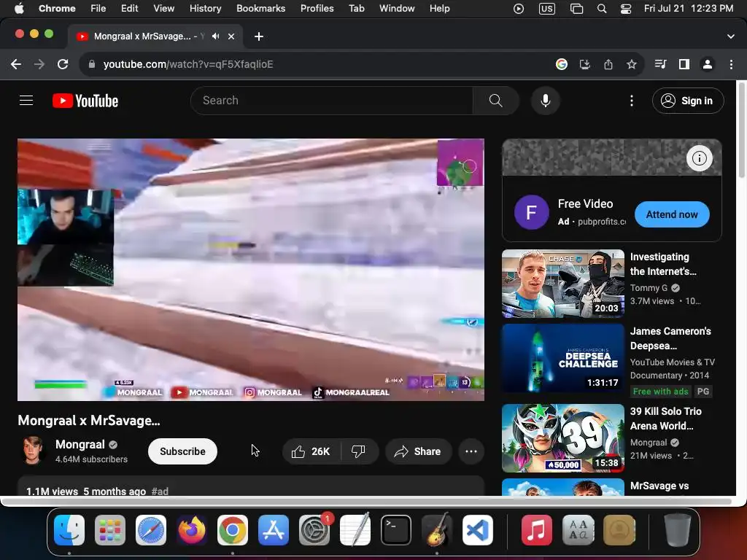Open Finder from the dock
Screen dimensions: 747x560
69,529
